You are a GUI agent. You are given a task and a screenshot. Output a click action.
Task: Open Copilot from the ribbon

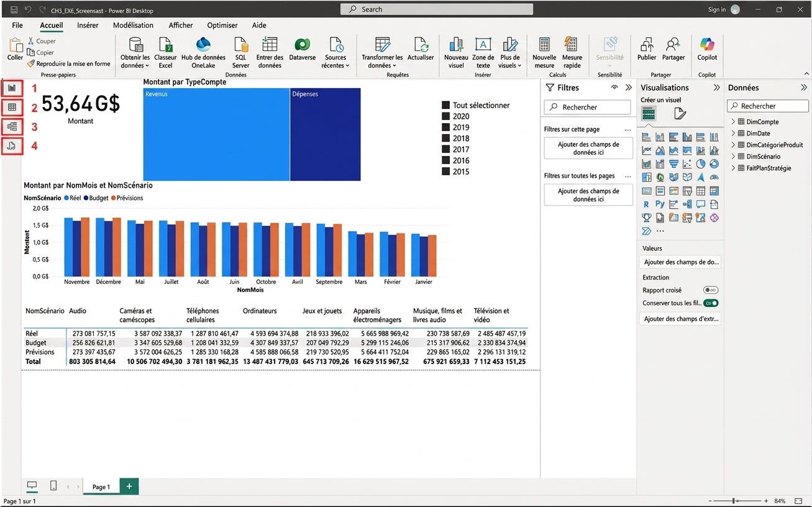[x=707, y=49]
